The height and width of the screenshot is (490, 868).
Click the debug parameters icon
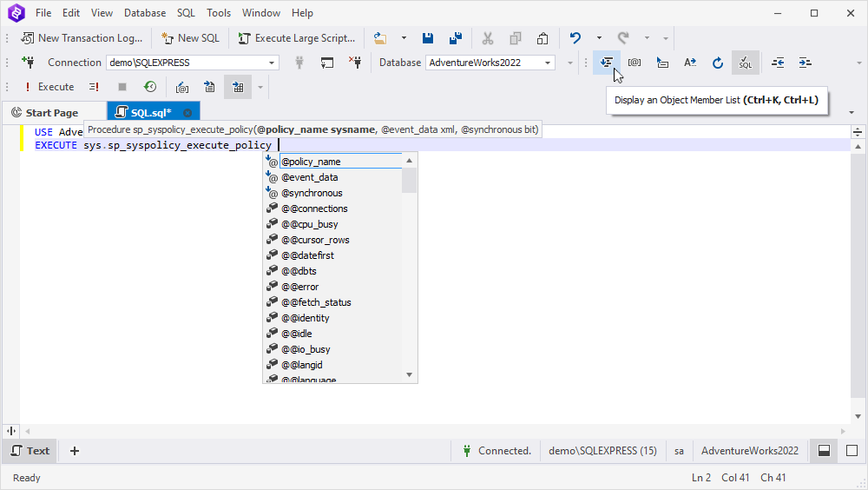(x=182, y=87)
